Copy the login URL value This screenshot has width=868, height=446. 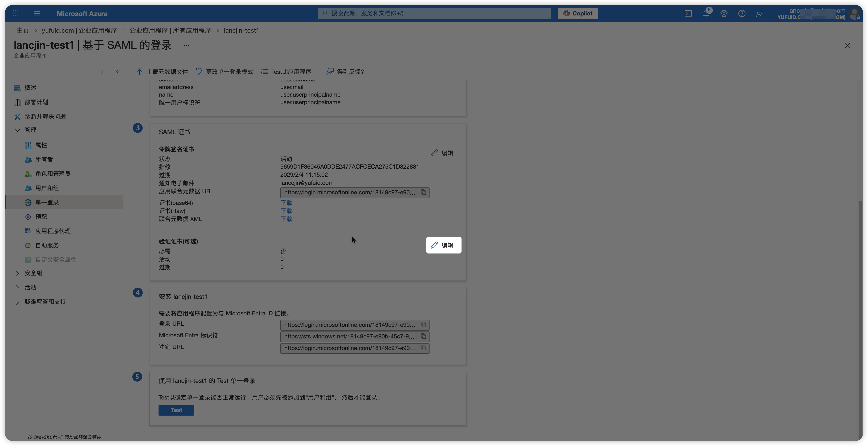coord(423,325)
